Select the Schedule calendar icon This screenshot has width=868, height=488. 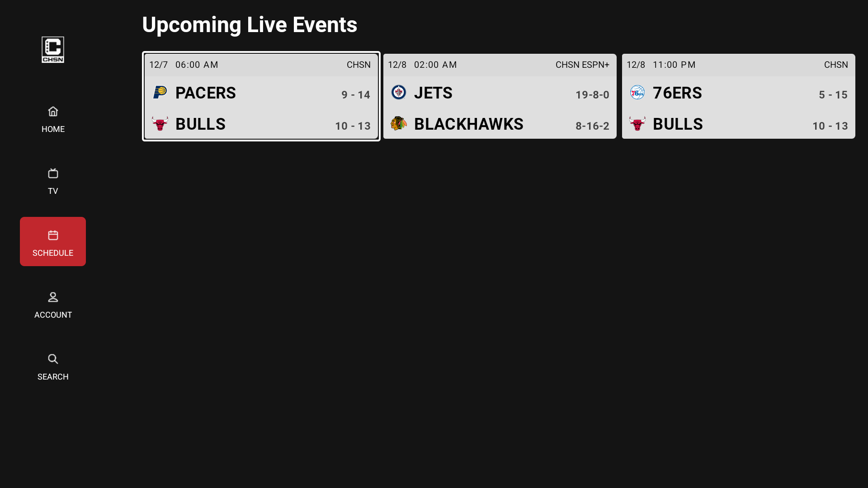pyautogui.click(x=53, y=235)
